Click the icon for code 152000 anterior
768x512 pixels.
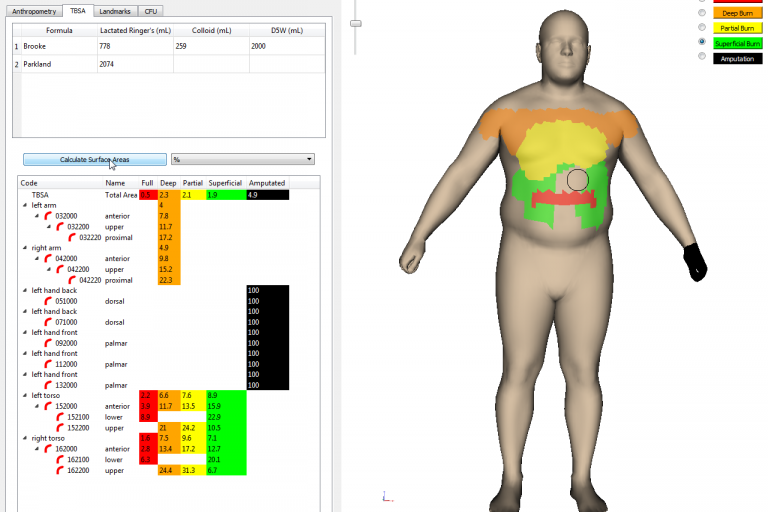48,406
